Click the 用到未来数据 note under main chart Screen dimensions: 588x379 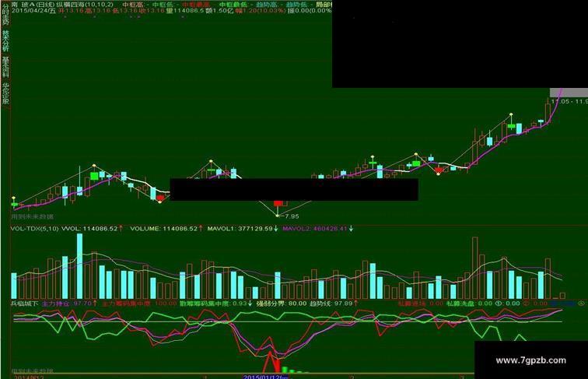pyautogui.click(x=32, y=216)
